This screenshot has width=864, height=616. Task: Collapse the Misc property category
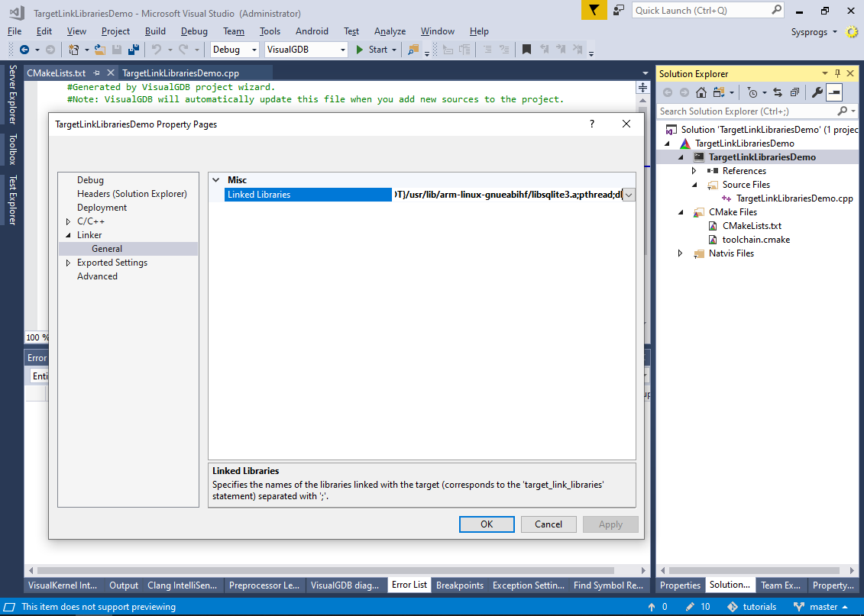[x=216, y=180]
